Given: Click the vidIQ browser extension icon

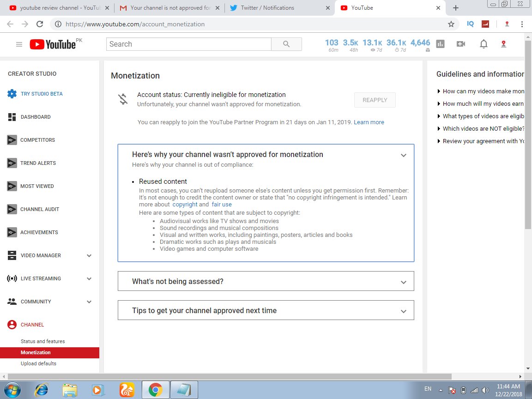Looking at the screenshot, I should [x=470, y=24].
